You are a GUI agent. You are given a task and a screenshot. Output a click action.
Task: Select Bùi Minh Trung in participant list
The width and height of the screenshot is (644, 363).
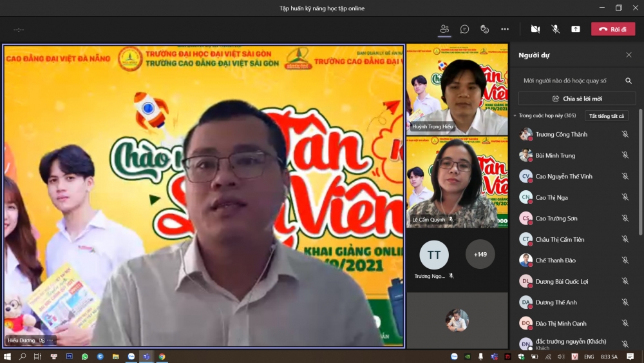tap(555, 155)
